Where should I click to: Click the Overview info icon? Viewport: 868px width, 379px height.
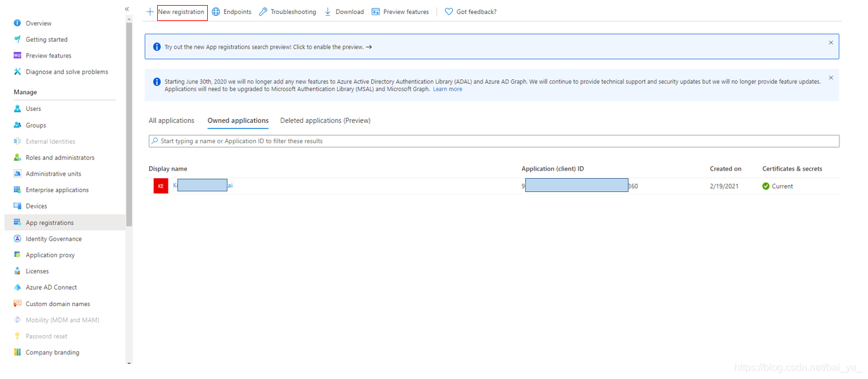18,23
